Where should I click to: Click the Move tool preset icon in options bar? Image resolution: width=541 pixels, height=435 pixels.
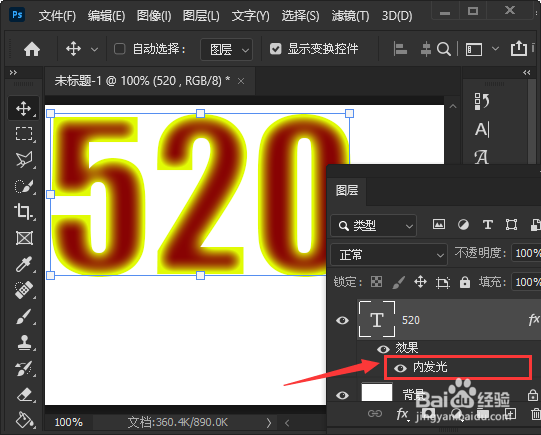73,49
